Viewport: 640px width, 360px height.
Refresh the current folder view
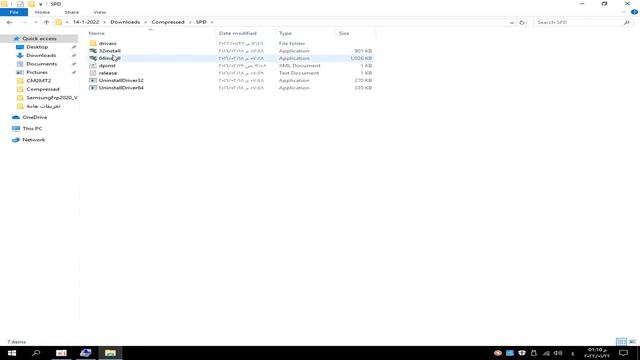click(x=522, y=22)
